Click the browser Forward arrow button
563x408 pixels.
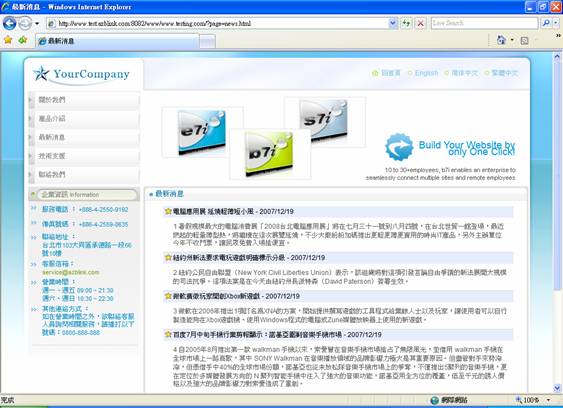(x=25, y=24)
